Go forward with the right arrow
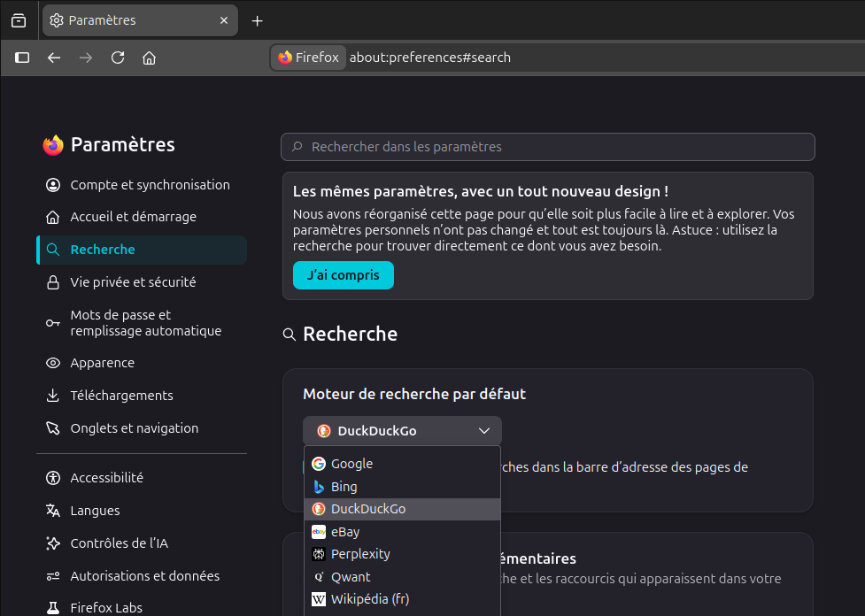This screenshot has width=865, height=616. (x=86, y=58)
